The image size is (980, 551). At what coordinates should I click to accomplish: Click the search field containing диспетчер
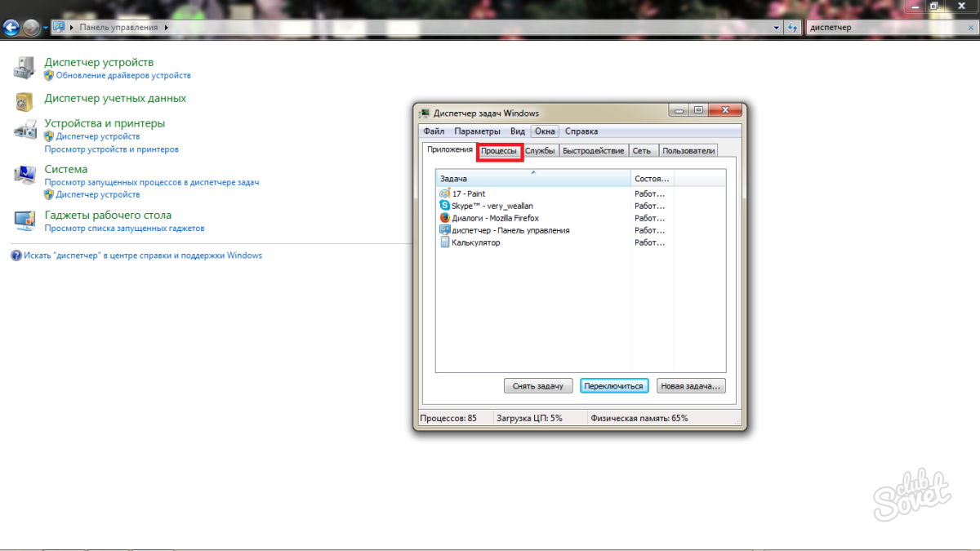pos(882,27)
